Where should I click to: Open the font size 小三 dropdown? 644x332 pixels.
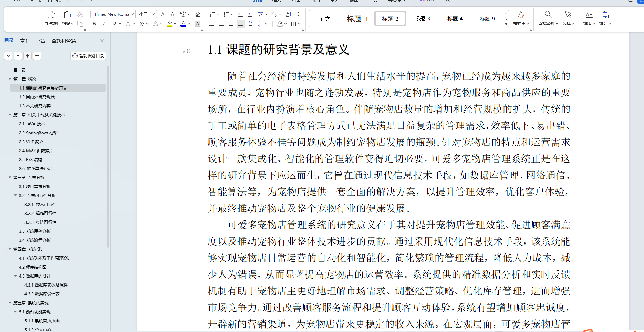[153, 14]
